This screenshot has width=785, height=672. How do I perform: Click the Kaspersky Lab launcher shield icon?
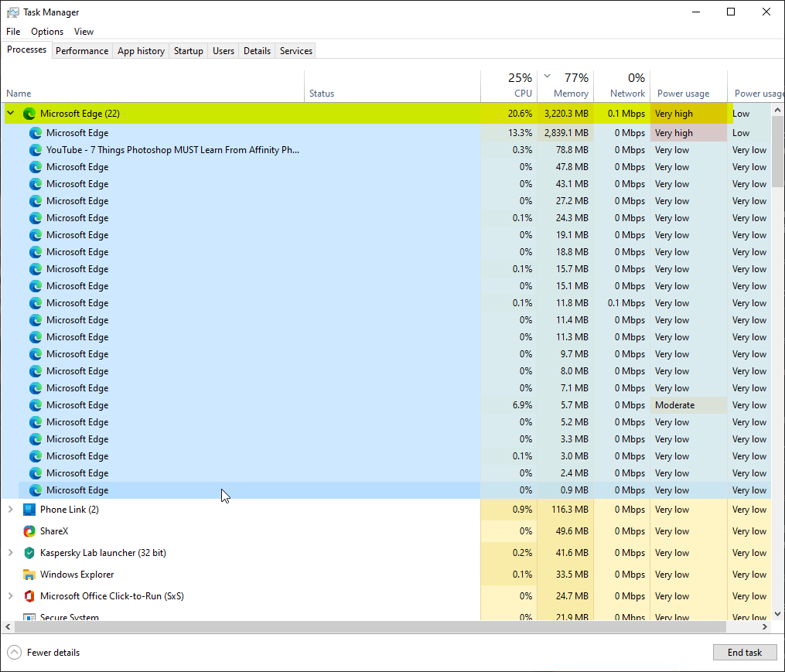tap(29, 553)
